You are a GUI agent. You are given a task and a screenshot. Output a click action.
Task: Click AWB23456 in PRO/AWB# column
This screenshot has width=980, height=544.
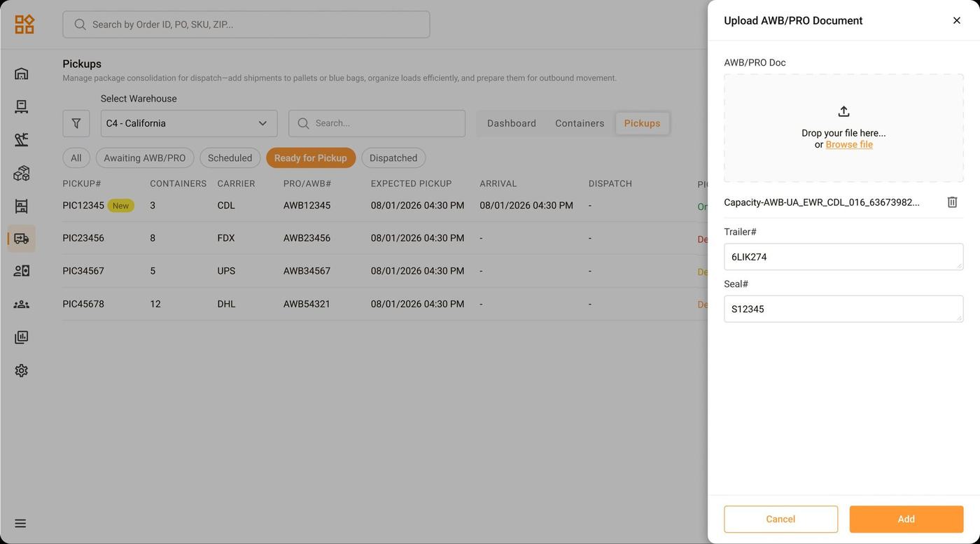(307, 238)
